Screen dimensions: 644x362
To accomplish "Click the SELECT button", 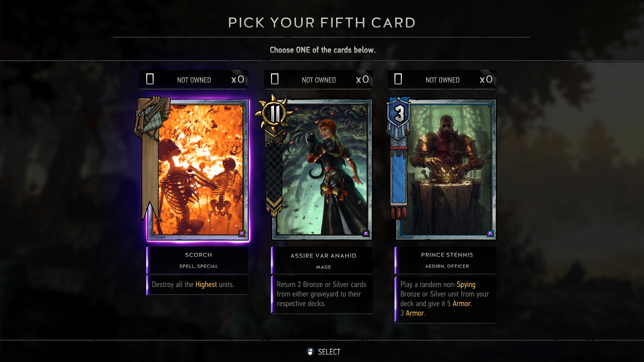I will (324, 352).
